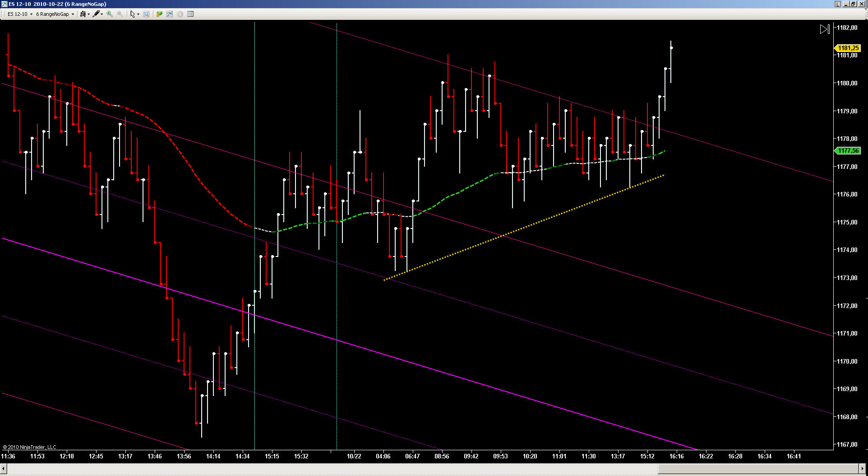The width and height of the screenshot is (868, 476).
Task: Open the drawing tools pen dropdown
Action: [98, 14]
